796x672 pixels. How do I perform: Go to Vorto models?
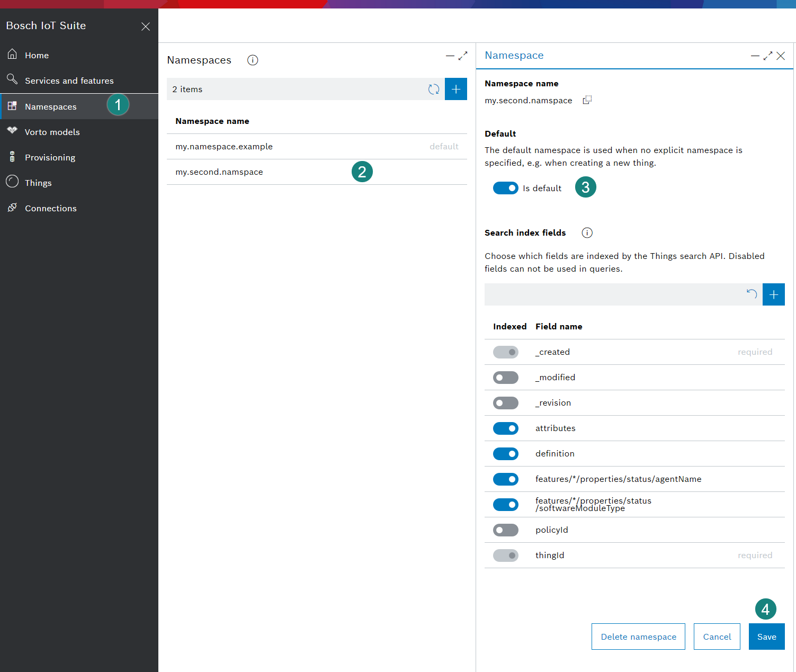[x=79, y=132]
